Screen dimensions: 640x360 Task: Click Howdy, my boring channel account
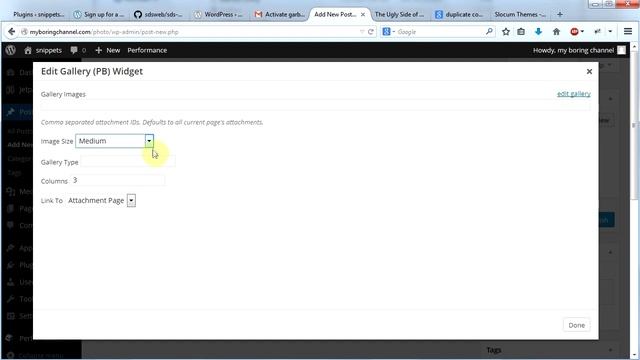pos(579,50)
